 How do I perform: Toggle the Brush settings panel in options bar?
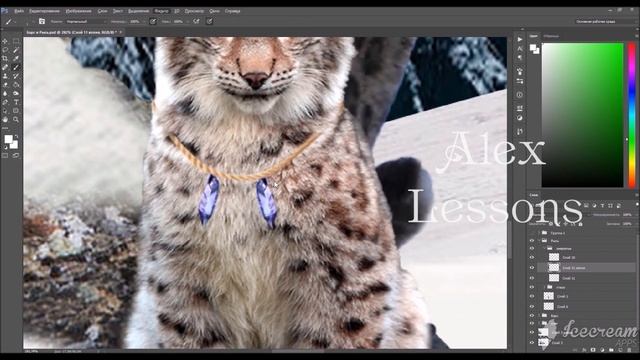coord(42,21)
